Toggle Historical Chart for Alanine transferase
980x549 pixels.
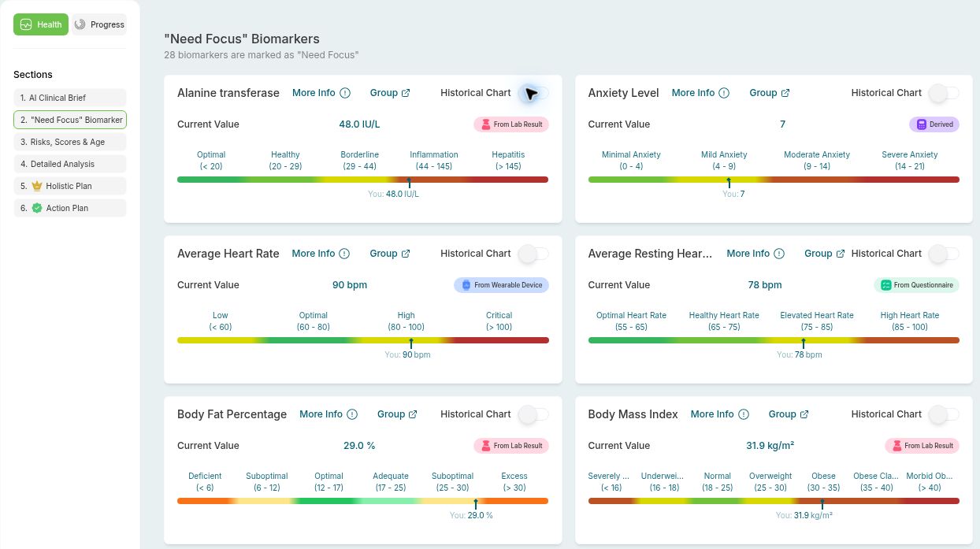534,93
